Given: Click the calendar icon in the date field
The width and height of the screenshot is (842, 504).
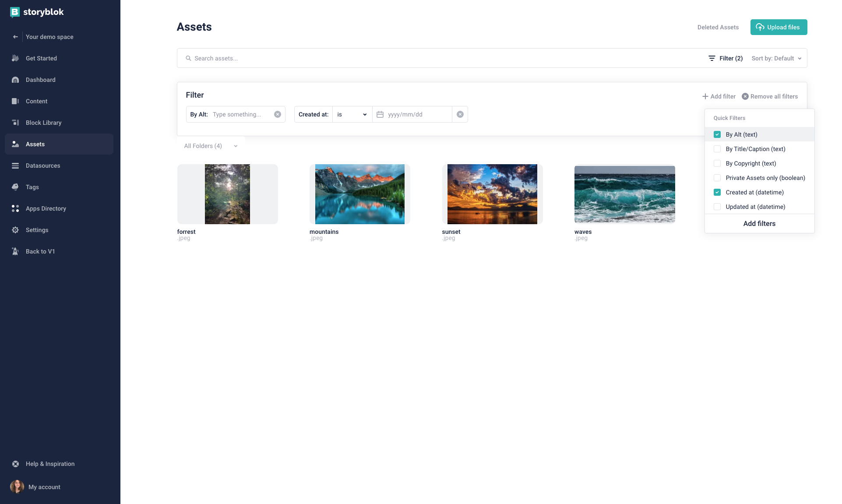Looking at the screenshot, I should [380, 114].
